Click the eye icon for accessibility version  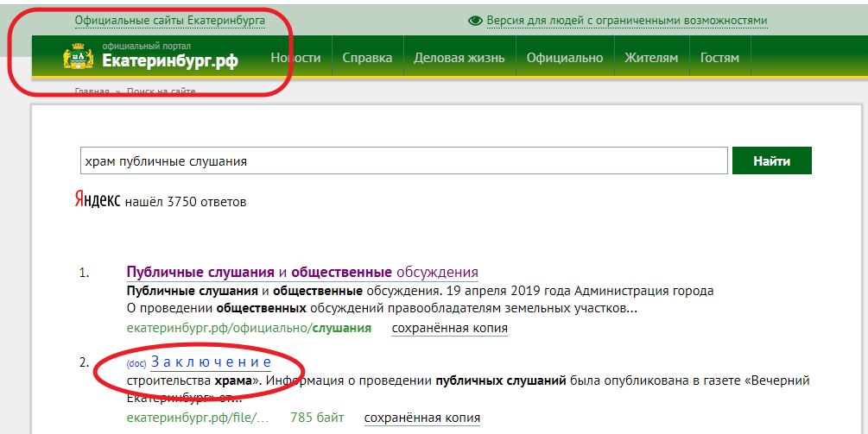[474, 21]
